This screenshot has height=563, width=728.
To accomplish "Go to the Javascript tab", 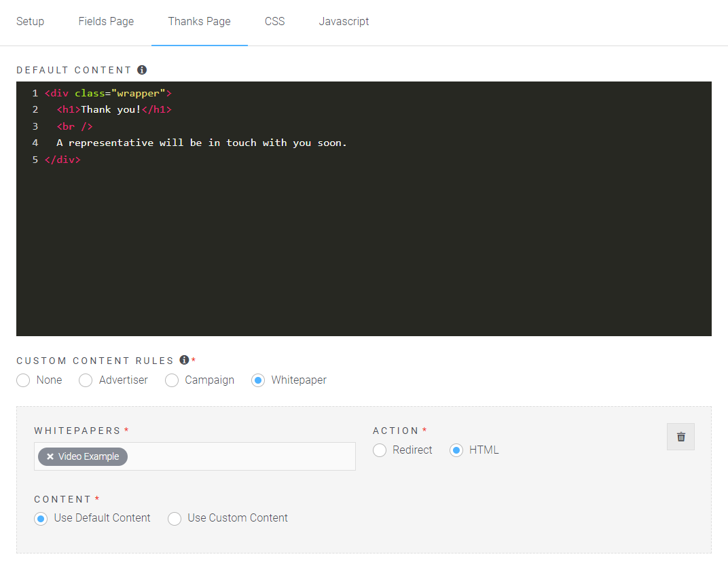I will [x=344, y=21].
